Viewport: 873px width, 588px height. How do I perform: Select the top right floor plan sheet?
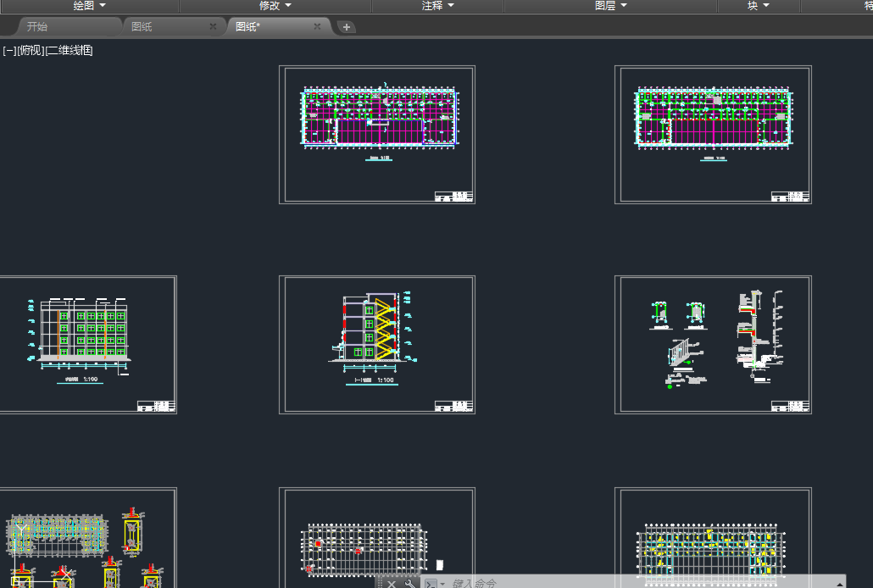click(x=713, y=135)
